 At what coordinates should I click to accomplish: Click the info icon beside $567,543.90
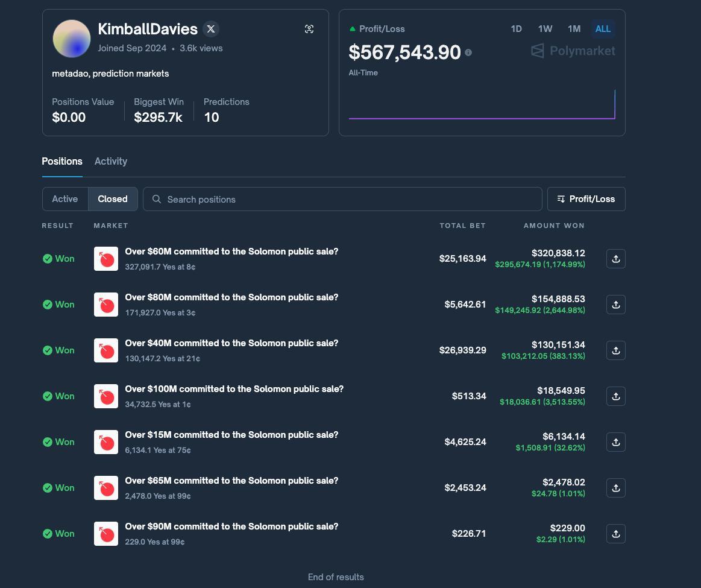tap(468, 52)
